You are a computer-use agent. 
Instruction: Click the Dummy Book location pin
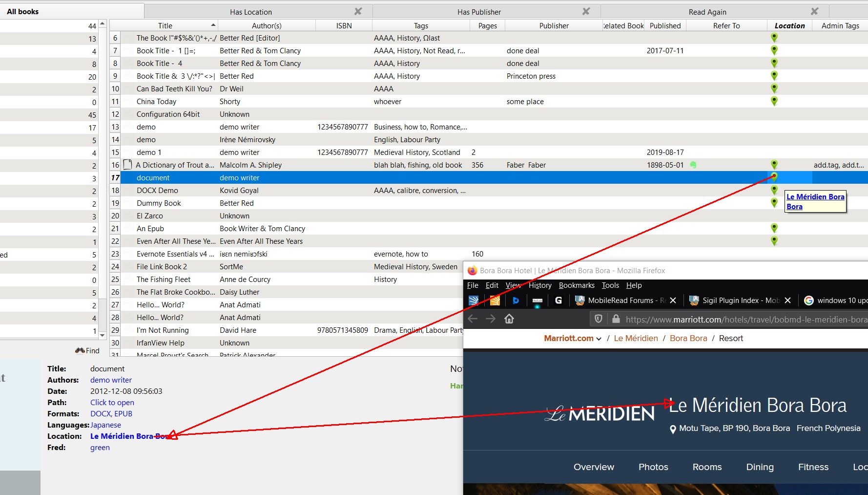tap(774, 202)
